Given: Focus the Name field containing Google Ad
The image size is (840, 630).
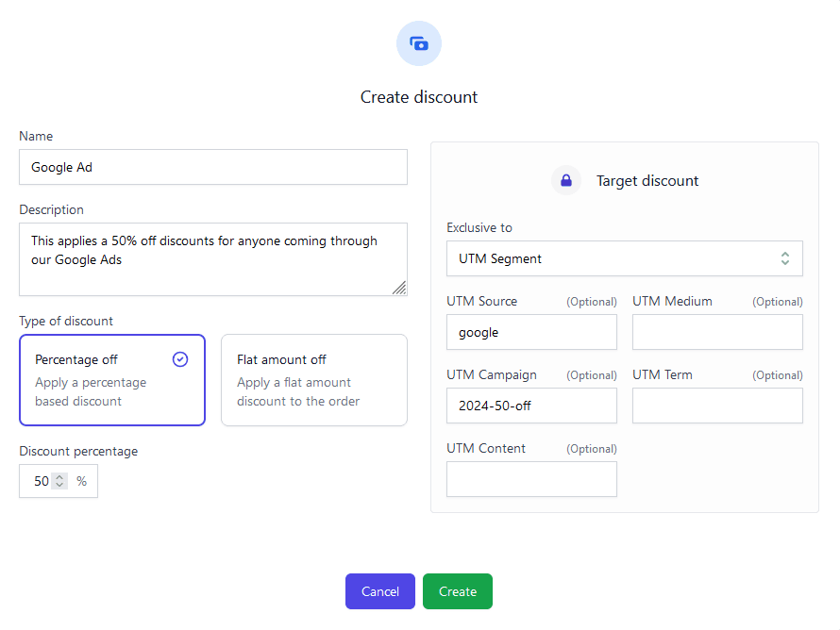Looking at the screenshot, I should pos(213,167).
